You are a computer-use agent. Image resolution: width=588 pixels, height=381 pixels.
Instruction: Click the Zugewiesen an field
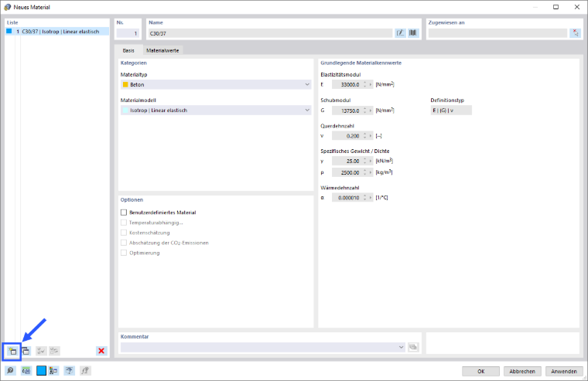point(498,33)
